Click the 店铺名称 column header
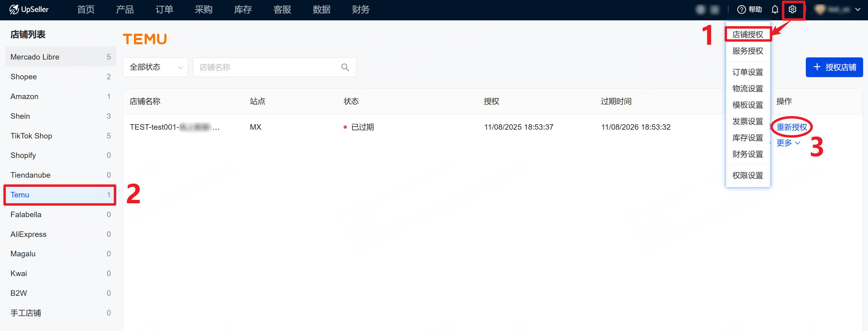 click(x=145, y=101)
